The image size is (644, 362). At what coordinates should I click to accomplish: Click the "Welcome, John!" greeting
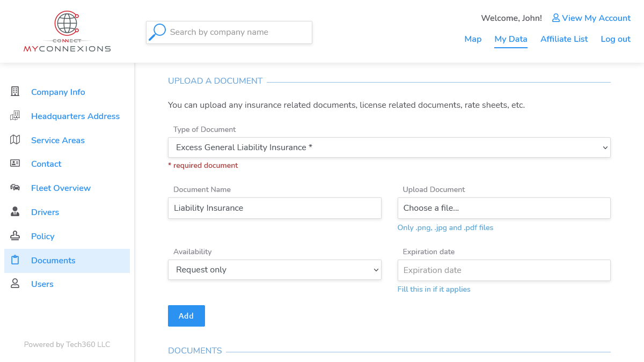coord(511,18)
